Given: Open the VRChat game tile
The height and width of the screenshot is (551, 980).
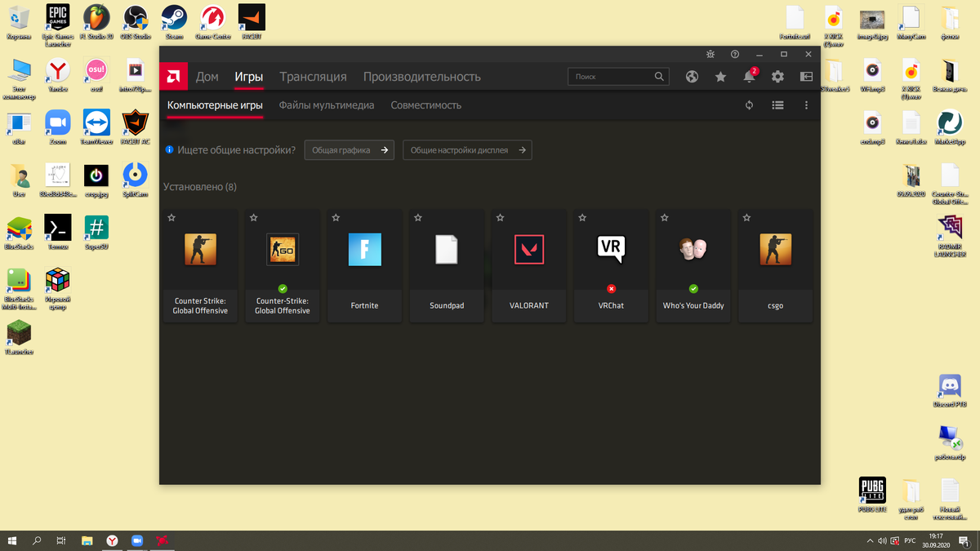Looking at the screenshot, I should click(611, 265).
